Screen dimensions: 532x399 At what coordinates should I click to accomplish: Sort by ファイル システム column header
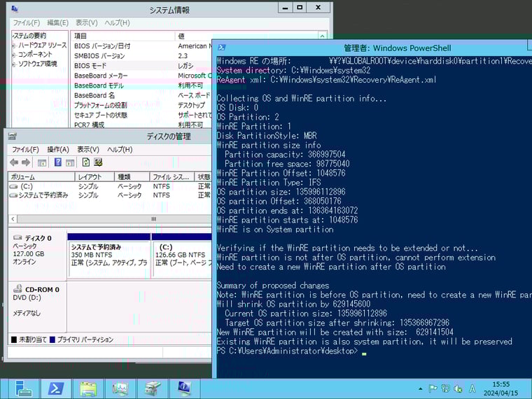171,177
